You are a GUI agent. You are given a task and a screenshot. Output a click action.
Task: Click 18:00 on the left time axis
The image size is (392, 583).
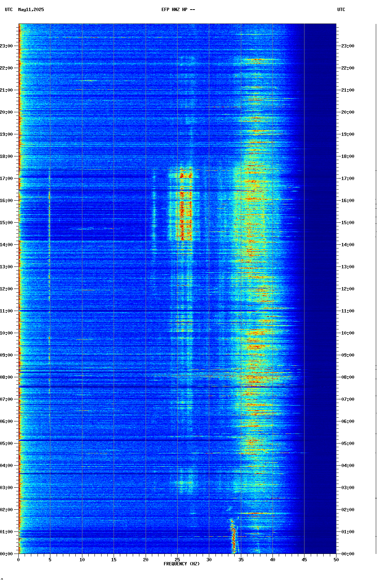[6, 156]
